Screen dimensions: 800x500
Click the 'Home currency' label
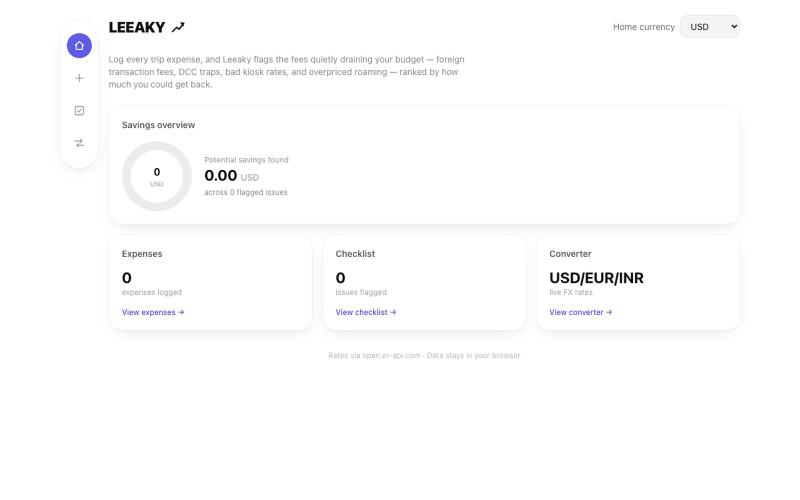point(644,27)
